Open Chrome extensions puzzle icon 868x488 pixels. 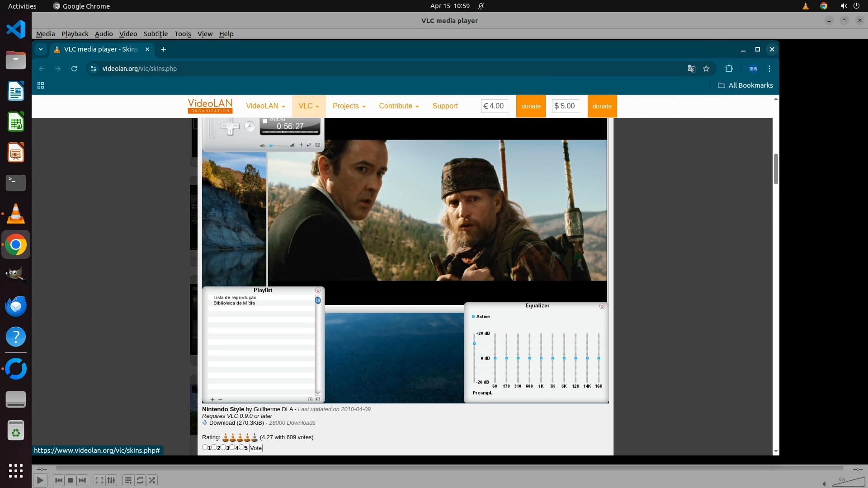[x=729, y=69]
